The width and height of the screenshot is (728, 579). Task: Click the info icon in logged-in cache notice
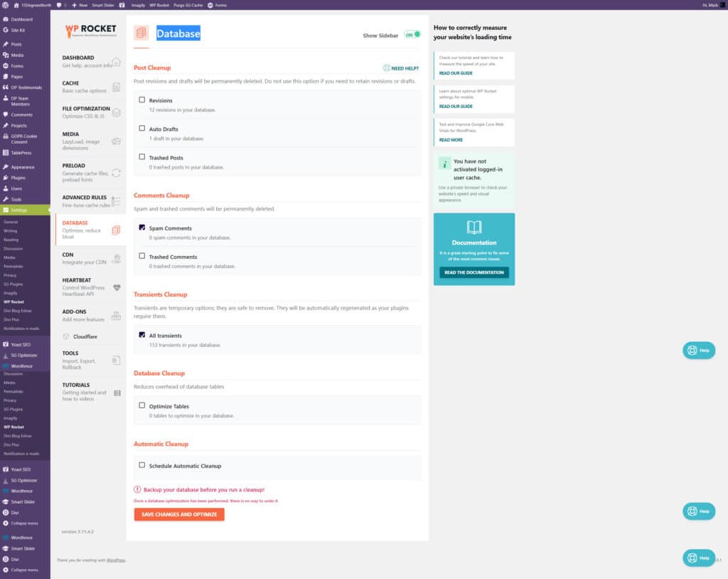click(444, 164)
